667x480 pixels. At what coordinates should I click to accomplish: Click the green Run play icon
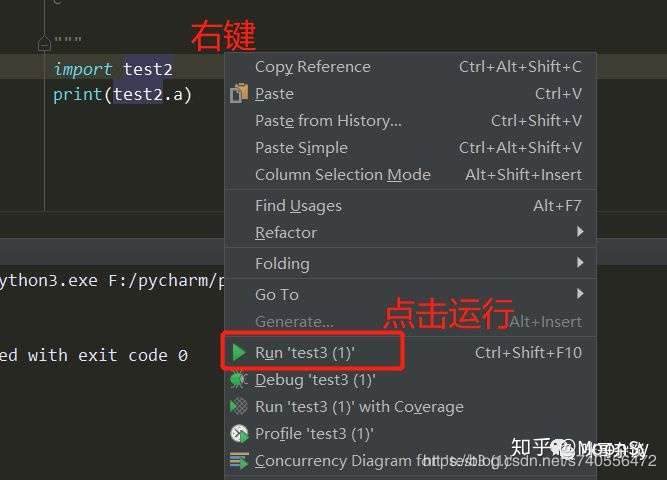tap(239, 352)
